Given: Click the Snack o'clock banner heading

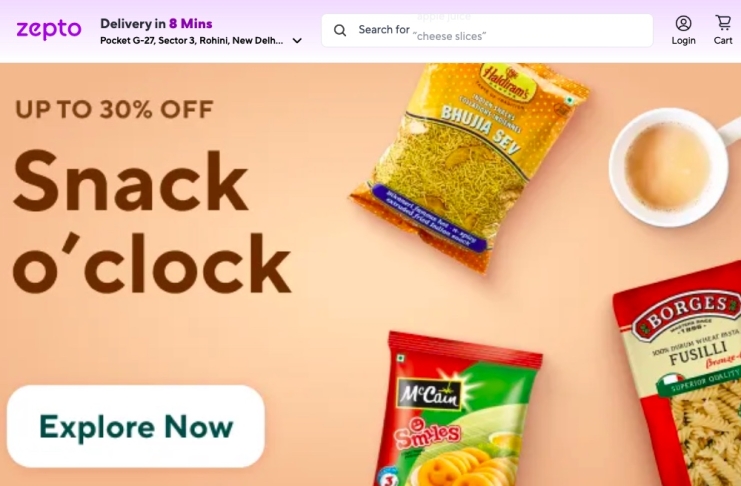Looking at the screenshot, I should 151,221.
